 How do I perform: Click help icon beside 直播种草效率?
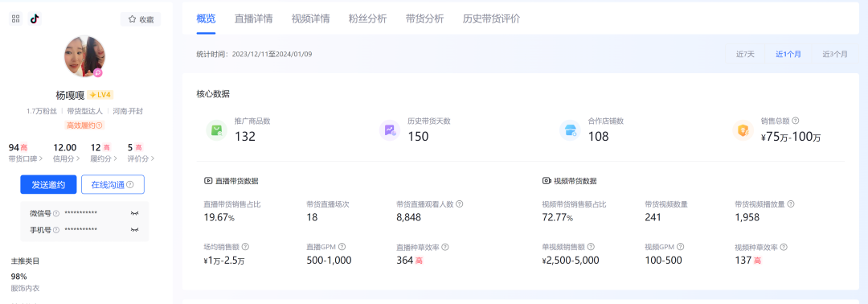445,247
